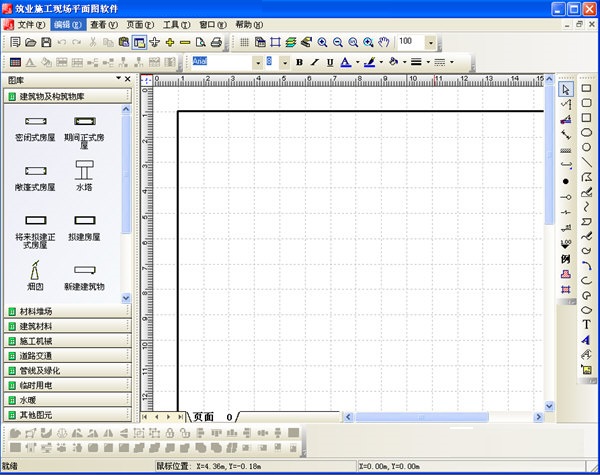This screenshot has width=600, height=475.
Task: Click the Zoom out magnifier icon
Action: tap(338, 42)
